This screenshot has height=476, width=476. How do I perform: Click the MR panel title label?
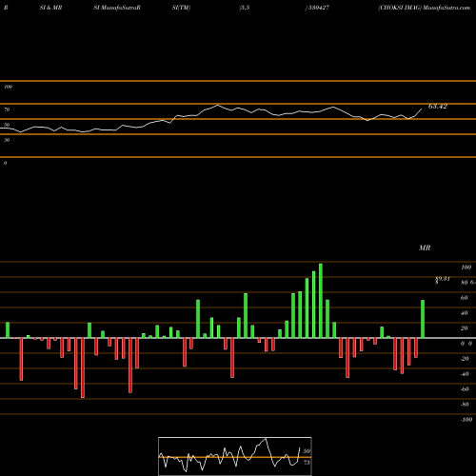coord(425,248)
